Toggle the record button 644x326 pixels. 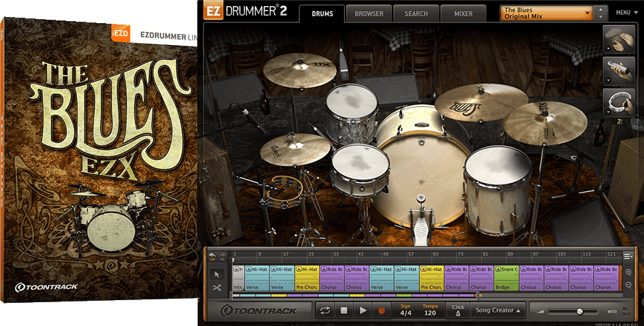tap(381, 310)
